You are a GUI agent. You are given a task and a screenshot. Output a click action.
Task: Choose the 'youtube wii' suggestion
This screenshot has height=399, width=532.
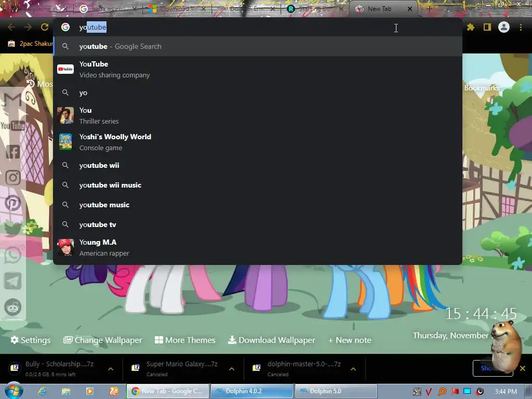[x=258, y=165]
